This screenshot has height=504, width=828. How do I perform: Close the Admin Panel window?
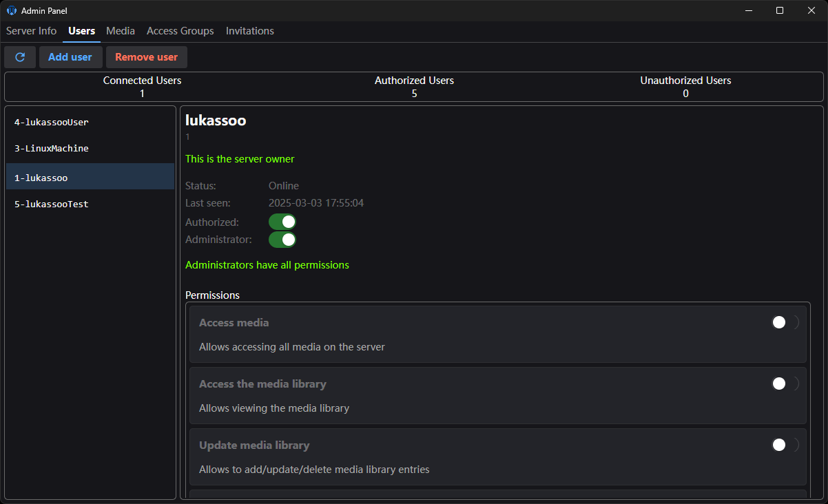pos(811,10)
